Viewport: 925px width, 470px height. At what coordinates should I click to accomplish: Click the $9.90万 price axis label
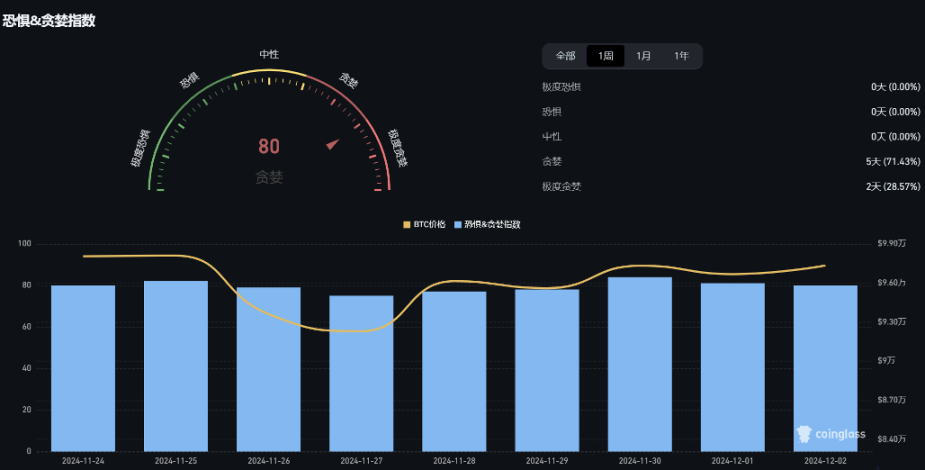[891, 244]
